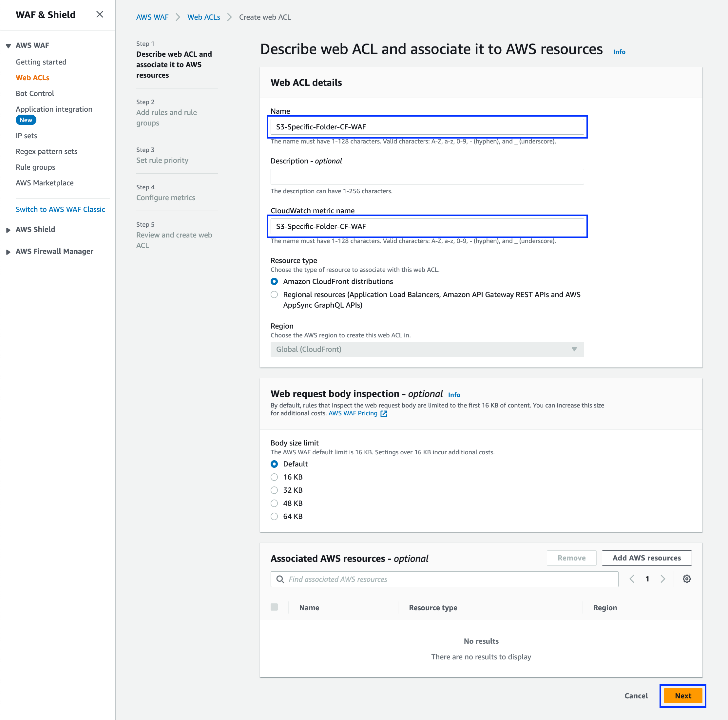Select 64 KB body size limit

(274, 517)
